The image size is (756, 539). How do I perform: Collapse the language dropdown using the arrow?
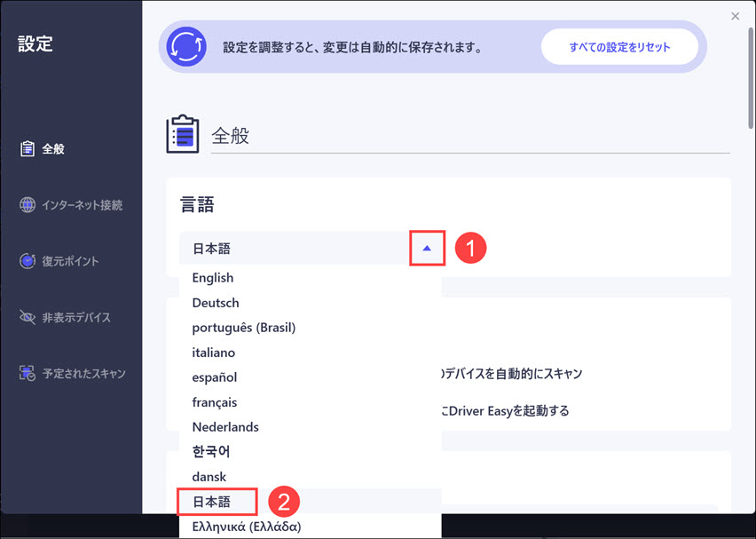[427, 249]
